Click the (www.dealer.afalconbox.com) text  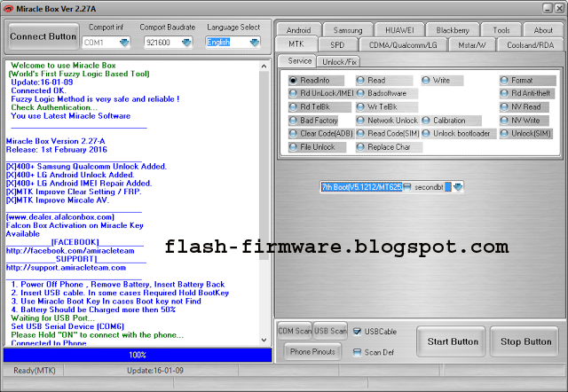tap(60, 216)
